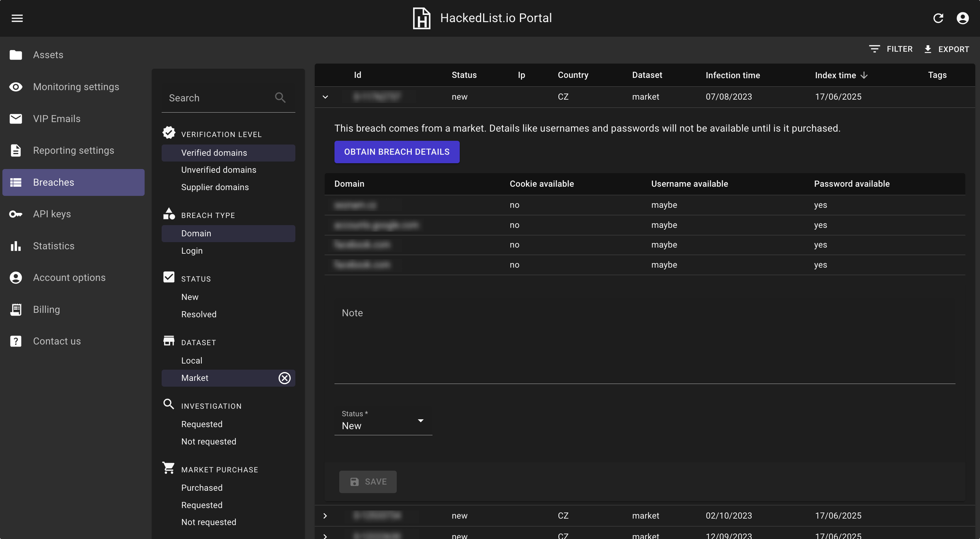
Task: Expand the breach row dated 02/10/2023
Action: (x=325, y=516)
